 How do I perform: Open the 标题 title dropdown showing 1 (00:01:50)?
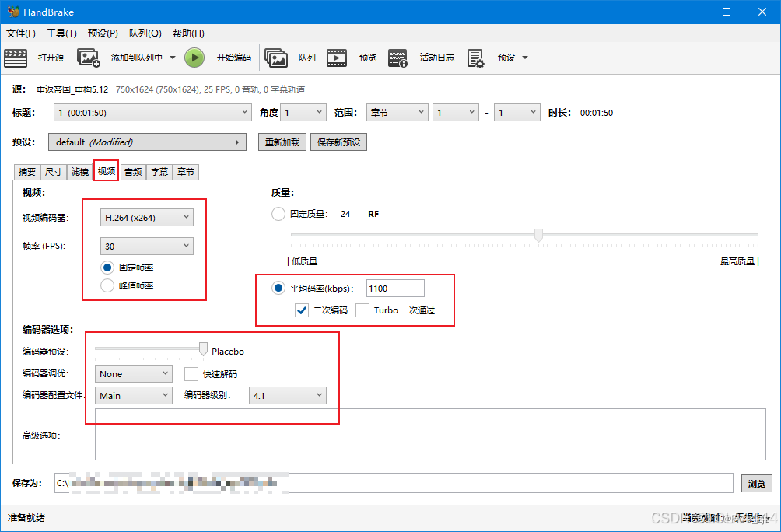[x=152, y=113]
